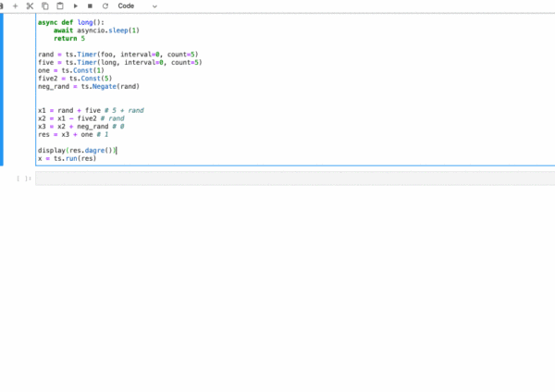
Task: Click the return 5 statement
Action: pos(69,38)
